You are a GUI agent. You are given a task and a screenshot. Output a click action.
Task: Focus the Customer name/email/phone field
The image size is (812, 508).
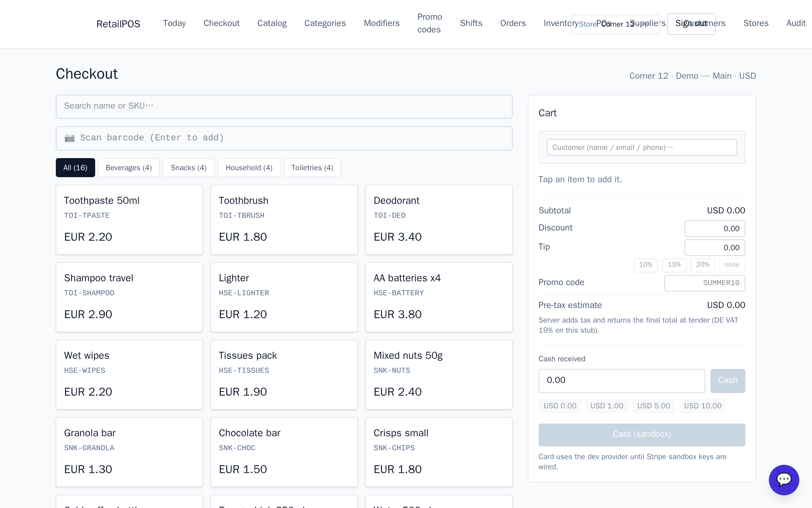pyautogui.click(x=642, y=147)
